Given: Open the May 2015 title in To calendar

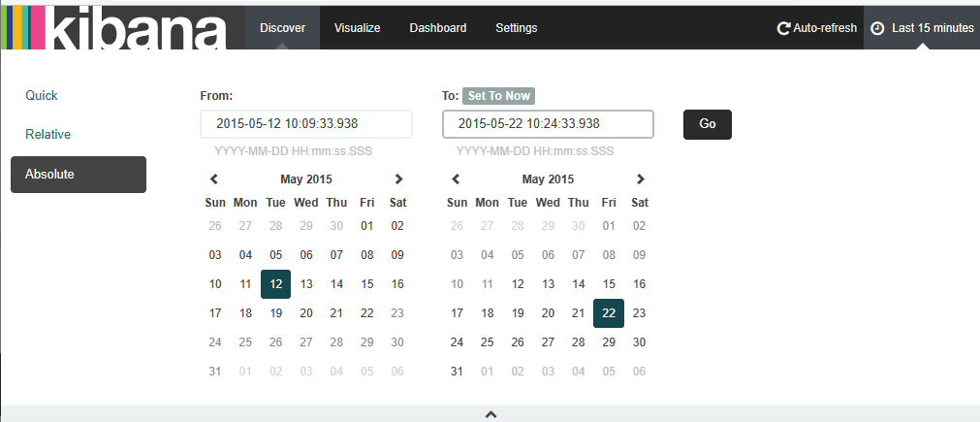Looking at the screenshot, I should pyautogui.click(x=548, y=179).
